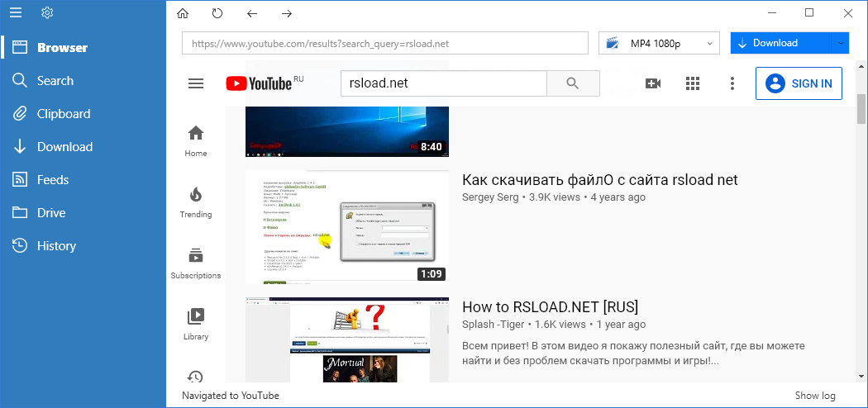The width and height of the screenshot is (868, 408).
Task: Open the Drive section
Action: click(83, 213)
